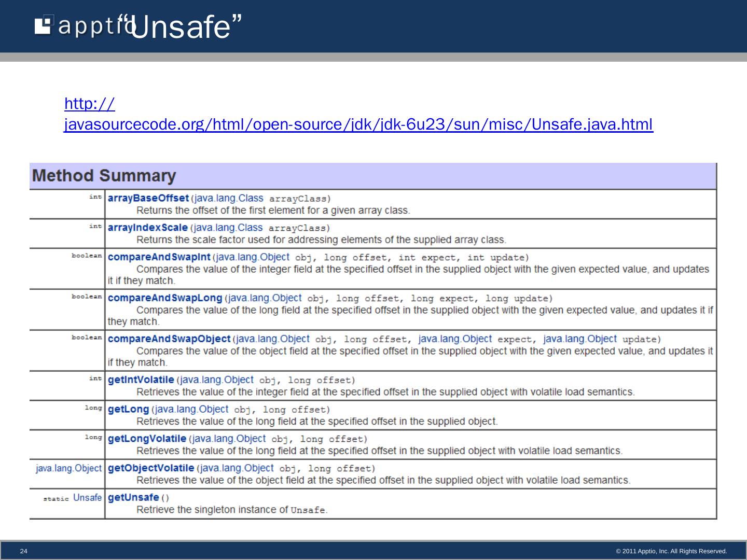Image resolution: width=747 pixels, height=560 pixels.
Task: Open the arrayBaseOffset method link
Action: coord(148,198)
